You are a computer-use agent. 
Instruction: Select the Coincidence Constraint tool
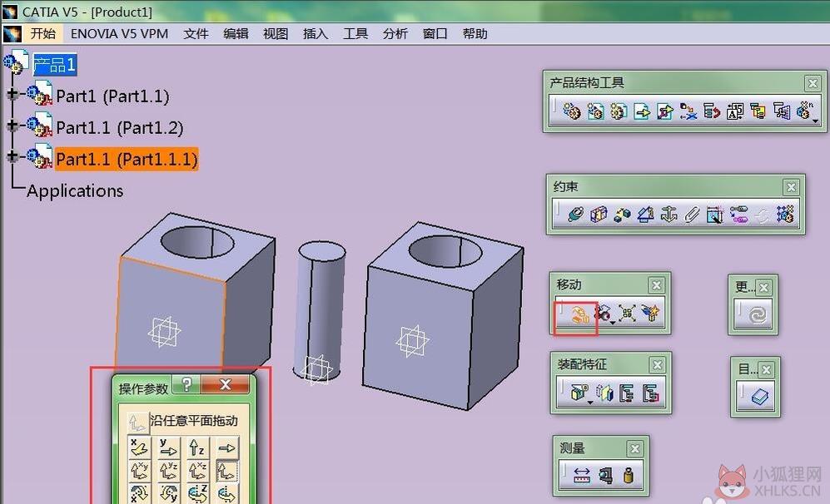pyautogui.click(x=575, y=215)
